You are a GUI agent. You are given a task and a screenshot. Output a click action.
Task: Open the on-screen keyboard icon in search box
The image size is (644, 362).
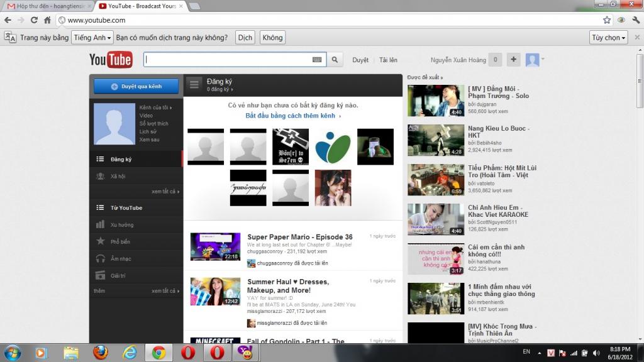[318, 60]
